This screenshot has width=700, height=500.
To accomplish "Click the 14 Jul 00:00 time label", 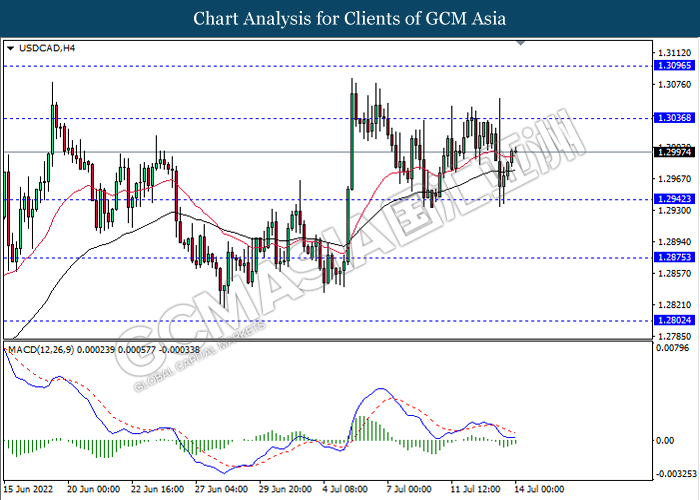I will [539, 489].
